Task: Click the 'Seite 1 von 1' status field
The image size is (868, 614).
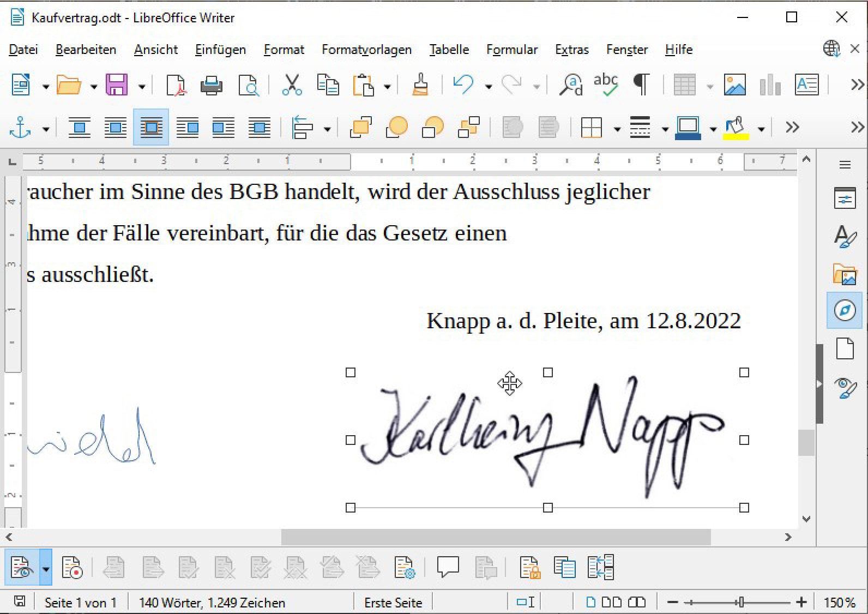Action: pyautogui.click(x=81, y=603)
